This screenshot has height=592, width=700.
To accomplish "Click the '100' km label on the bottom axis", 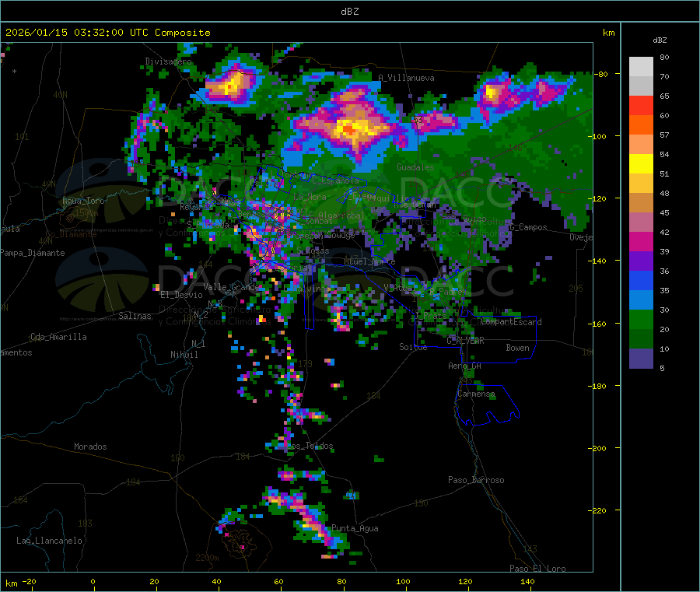I will [403, 581].
